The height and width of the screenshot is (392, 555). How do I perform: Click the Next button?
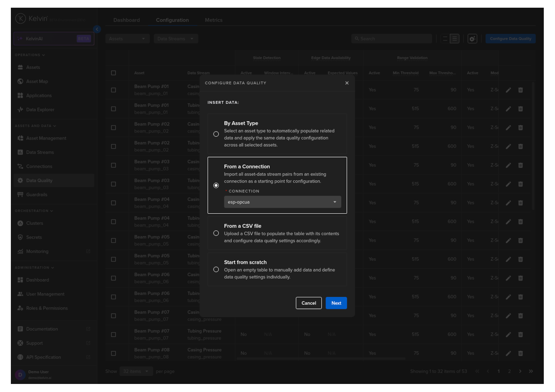pyautogui.click(x=336, y=303)
